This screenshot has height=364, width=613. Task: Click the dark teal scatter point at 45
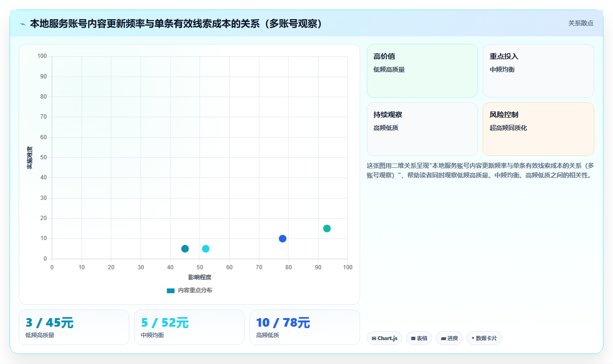click(x=185, y=249)
